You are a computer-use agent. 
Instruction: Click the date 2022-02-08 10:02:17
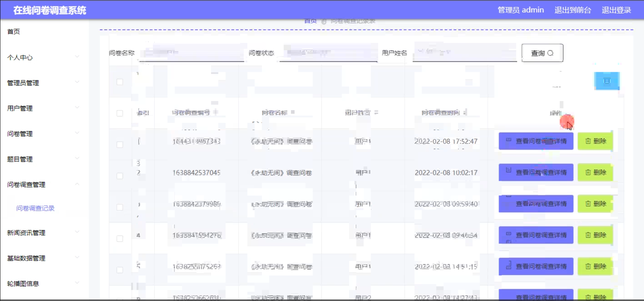[446, 173]
